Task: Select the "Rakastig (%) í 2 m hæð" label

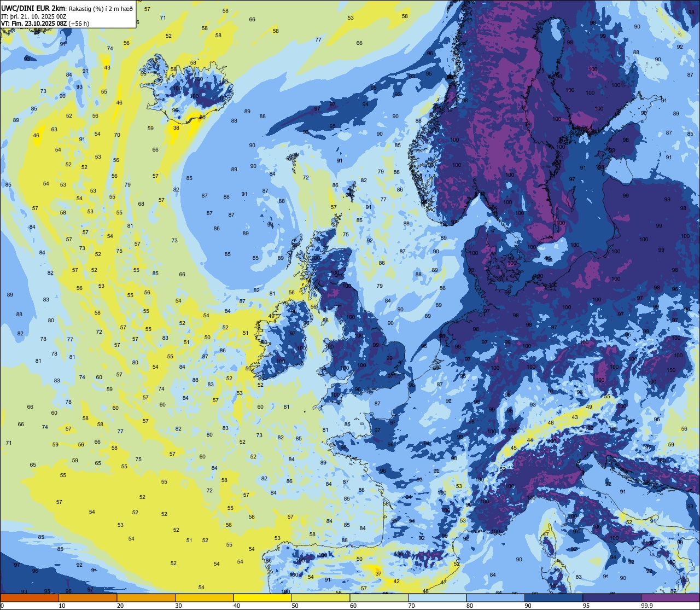Action: [x=101, y=8]
